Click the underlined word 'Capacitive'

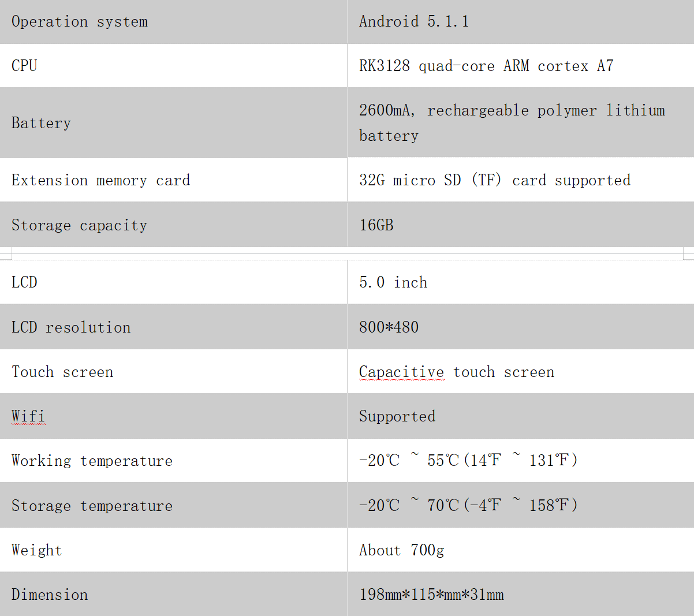(x=402, y=372)
